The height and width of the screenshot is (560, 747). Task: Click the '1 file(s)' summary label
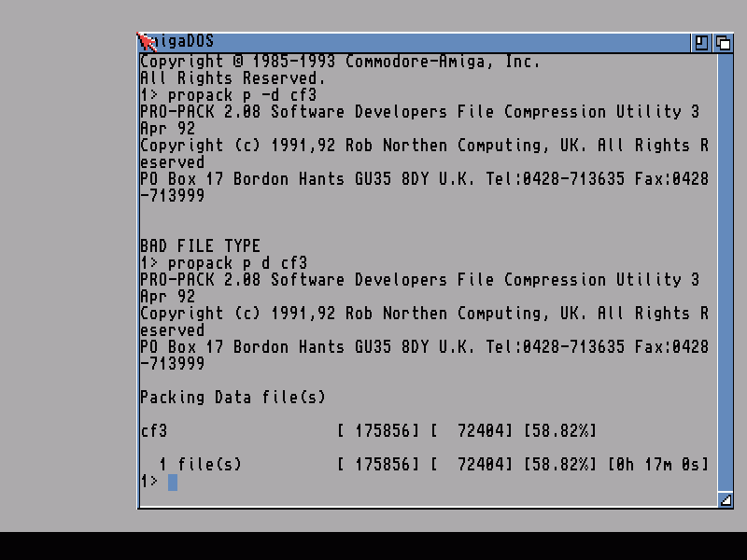200,464
